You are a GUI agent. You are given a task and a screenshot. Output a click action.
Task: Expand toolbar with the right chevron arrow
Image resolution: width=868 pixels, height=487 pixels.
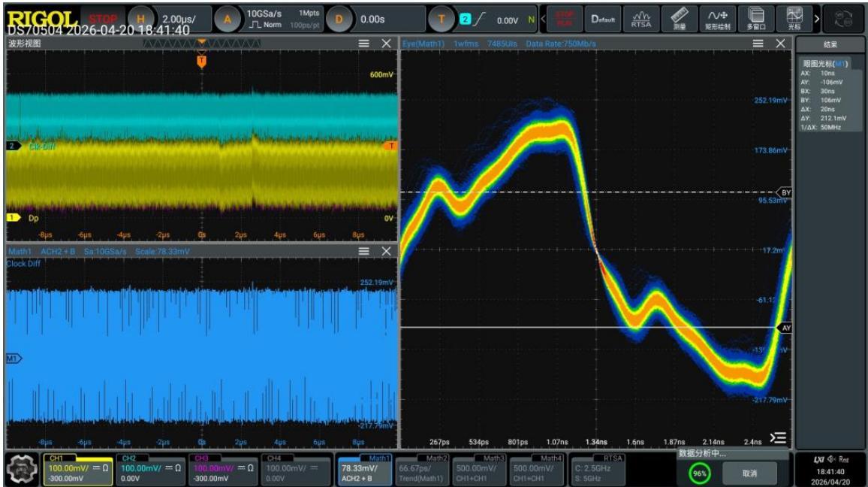[x=817, y=19]
